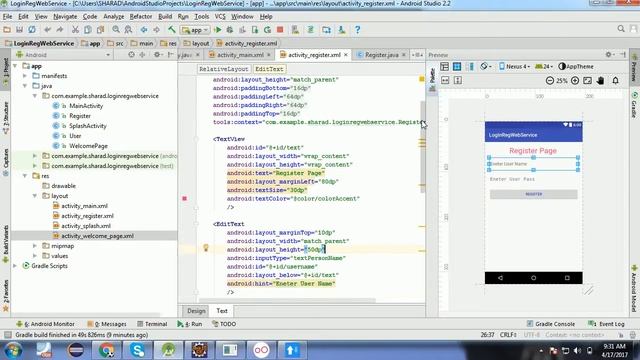Image resolution: width=640 pixels, height=360 pixels.
Task: Expand the mipmap folder
Action: [35, 246]
